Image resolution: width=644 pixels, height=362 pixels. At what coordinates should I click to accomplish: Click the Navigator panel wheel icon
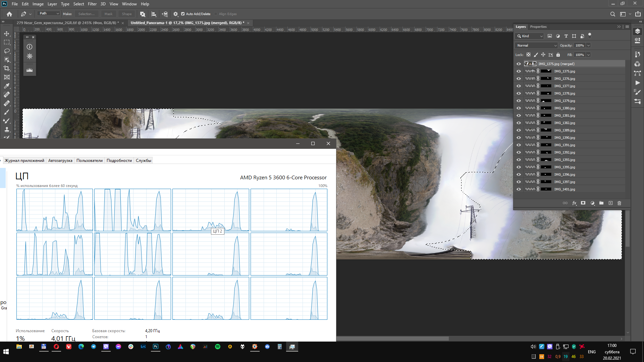(30, 56)
